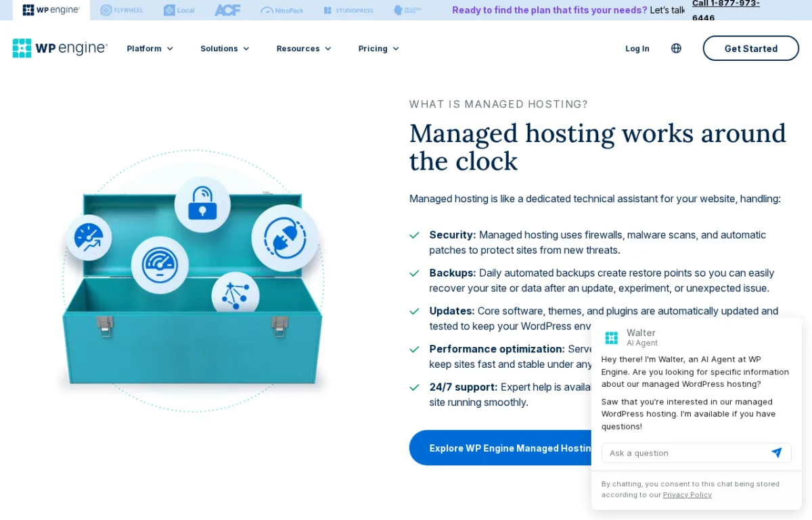This screenshot has height=520, width=812.
Task: Open the brand logo right of StudioPress
Action: click(407, 10)
